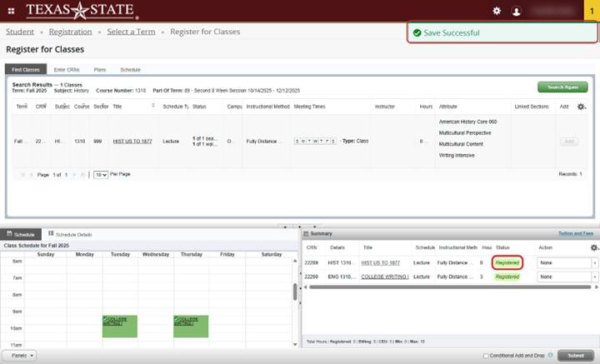Screen dimensions: 600x364
Task: Open the Per Page dropdown
Action: pyautogui.click(x=100, y=175)
